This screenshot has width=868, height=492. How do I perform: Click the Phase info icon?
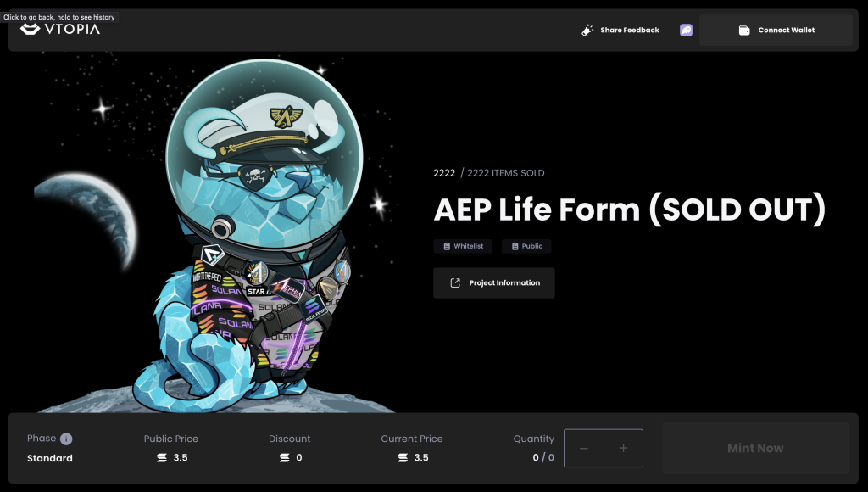tap(66, 439)
